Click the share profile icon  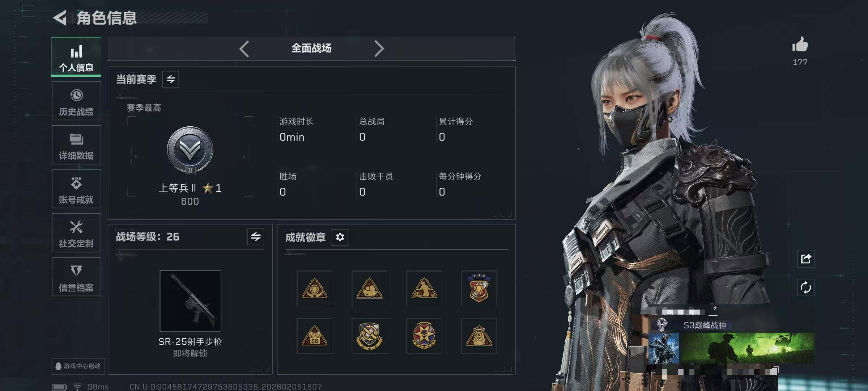(806, 258)
